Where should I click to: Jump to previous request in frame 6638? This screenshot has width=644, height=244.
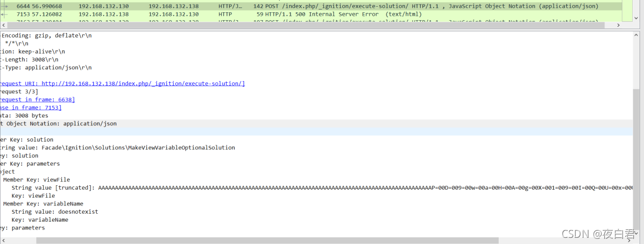[x=37, y=100]
